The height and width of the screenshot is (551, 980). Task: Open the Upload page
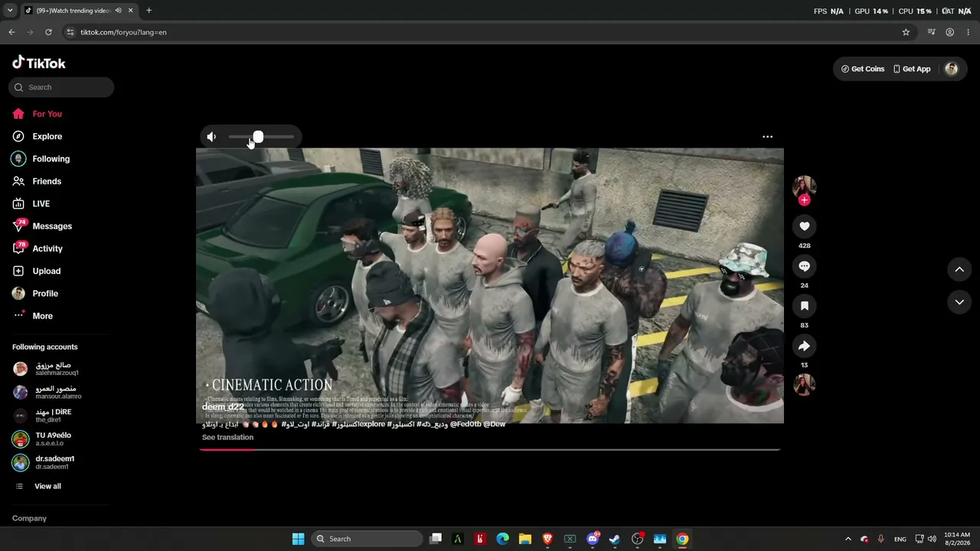[36, 271]
